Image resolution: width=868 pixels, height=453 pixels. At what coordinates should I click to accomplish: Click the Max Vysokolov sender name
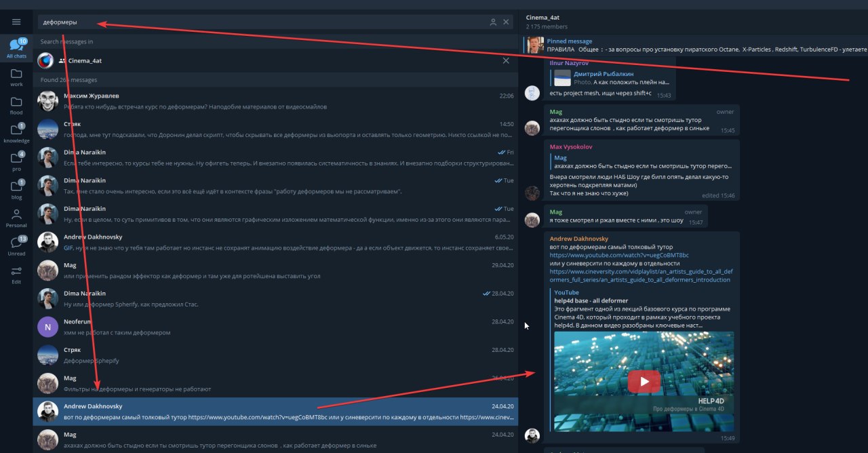pyautogui.click(x=570, y=146)
